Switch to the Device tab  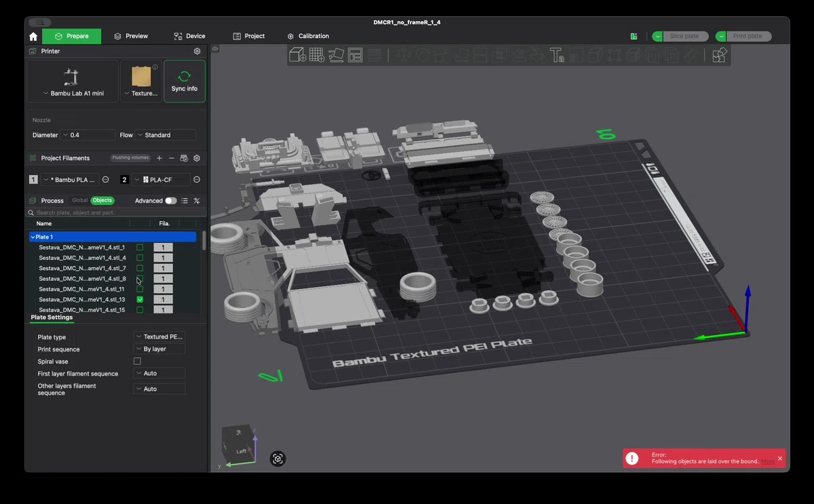pyautogui.click(x=189, y=36)
